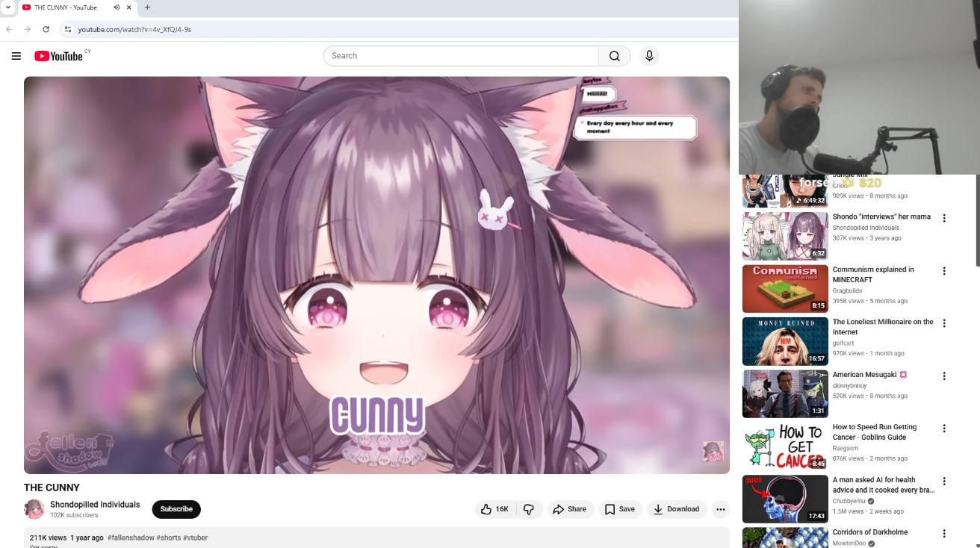980x548 pixels.
Task: Open options for Communism explained in MINECRAFT
Action: point(944,271)
